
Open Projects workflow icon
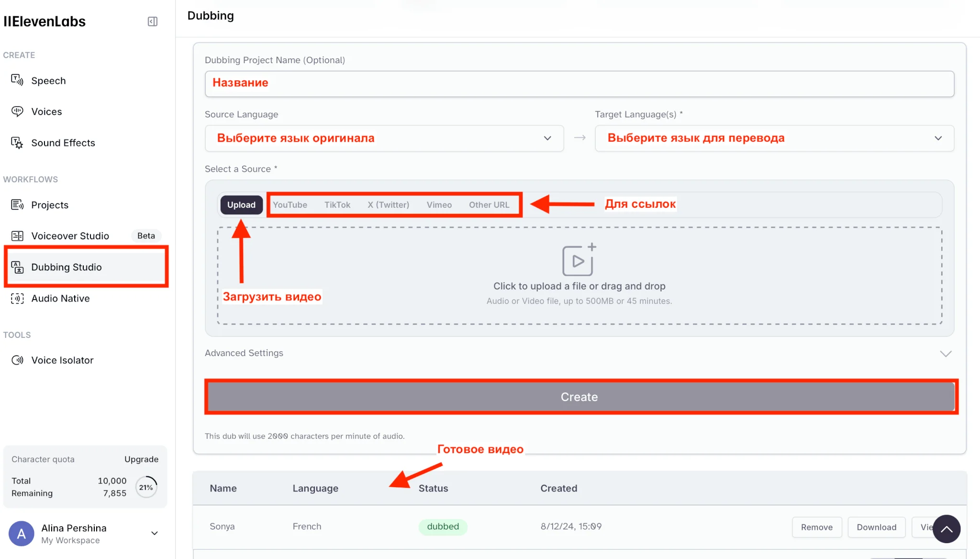(x=17, y=205)
